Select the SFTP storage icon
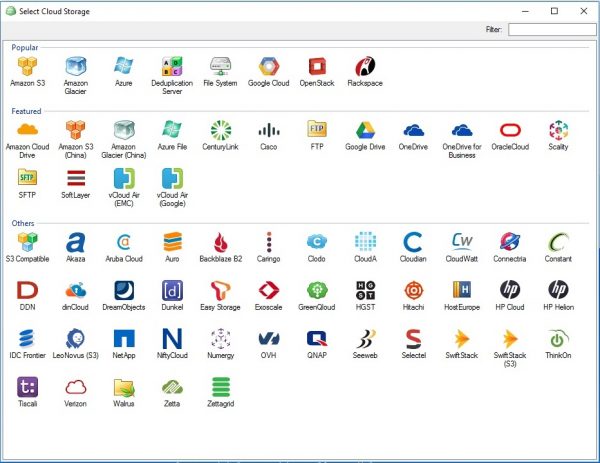This screenshot has width=600, height=463. click(x=28, y=178)
